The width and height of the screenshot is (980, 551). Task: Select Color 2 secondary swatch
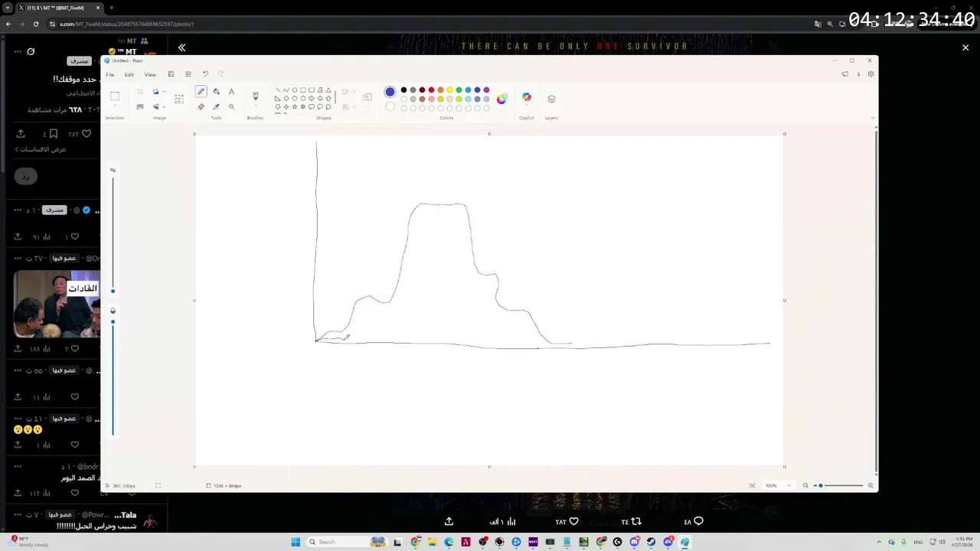pyautogui.click(x=390, y=107)
